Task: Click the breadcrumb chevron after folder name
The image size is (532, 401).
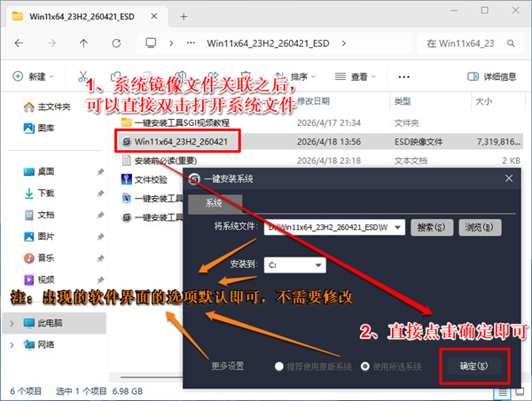Action: point(344,43)
